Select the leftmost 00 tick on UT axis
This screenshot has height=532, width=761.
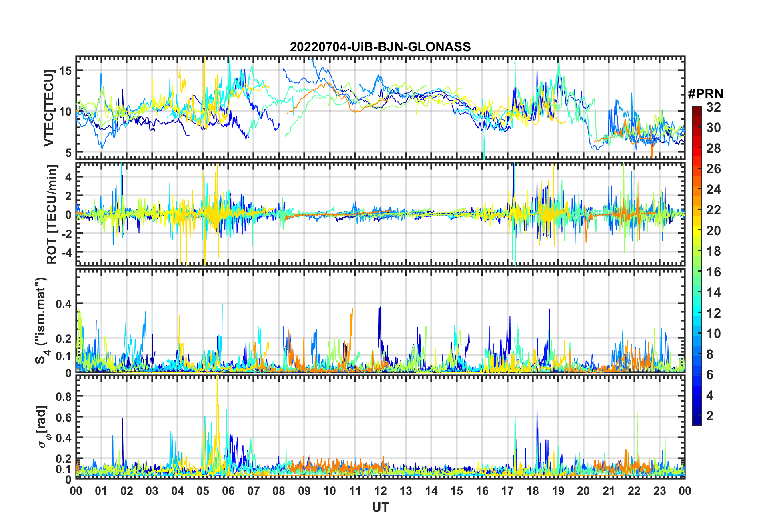pyautogui.click(x=76, y=491)
